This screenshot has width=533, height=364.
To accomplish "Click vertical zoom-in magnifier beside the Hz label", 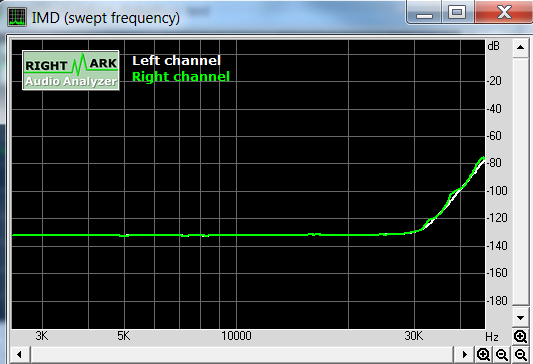I will [520, 337].
